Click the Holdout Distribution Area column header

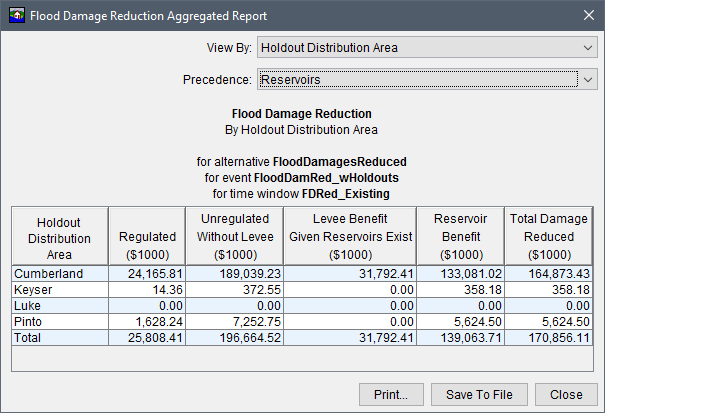[x=60, y=236]
